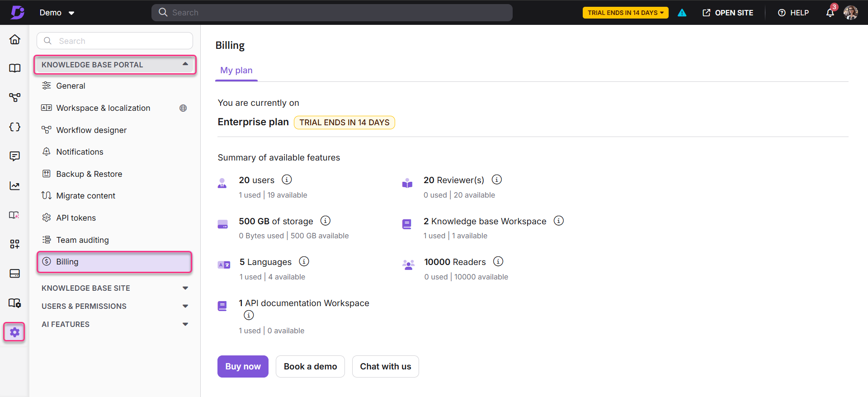
Task: Click info icon under API documentation Workspace
Action: coord(249,315)
